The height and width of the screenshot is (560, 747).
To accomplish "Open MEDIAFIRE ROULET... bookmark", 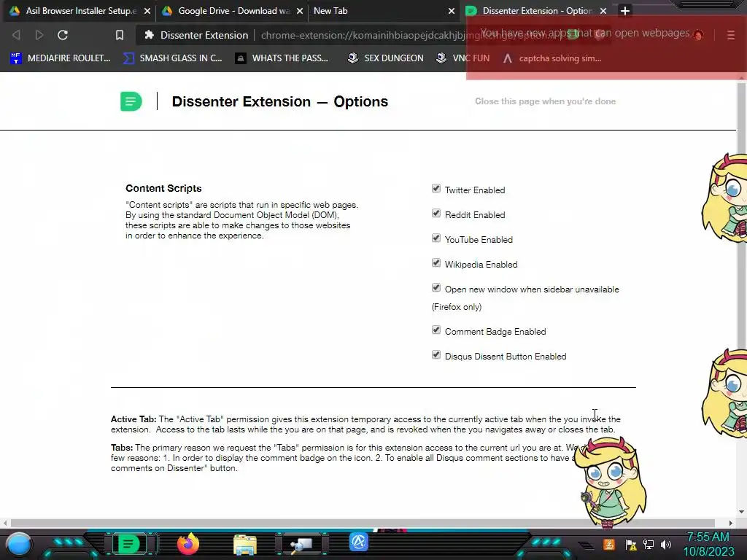I will click(x=61, y=58).
